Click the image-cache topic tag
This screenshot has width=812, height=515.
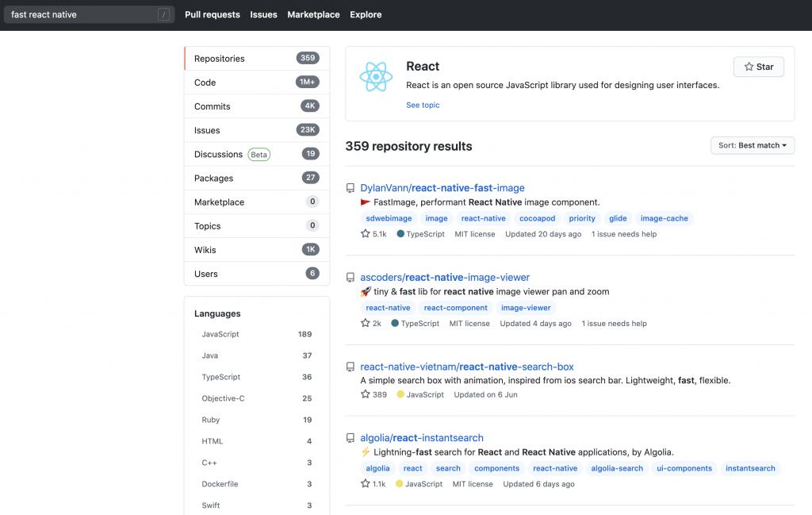click(x=664, y=218)
